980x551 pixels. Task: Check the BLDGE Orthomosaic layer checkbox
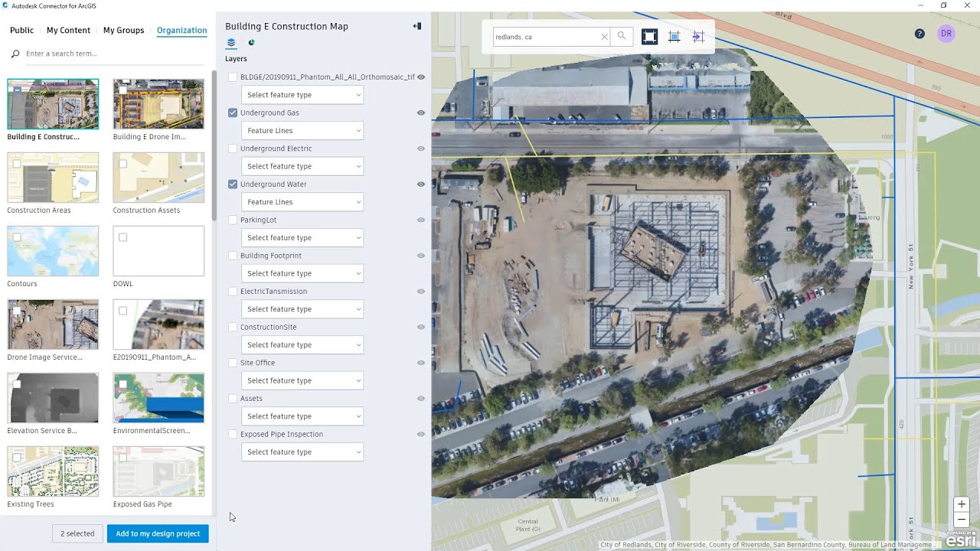click(233, 77)
